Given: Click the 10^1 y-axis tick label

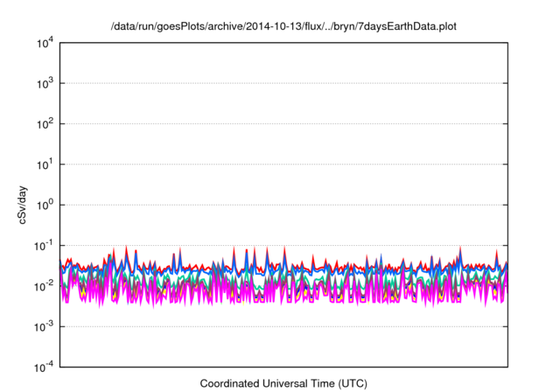Looking at the screenshot, I should coord(45,165).
